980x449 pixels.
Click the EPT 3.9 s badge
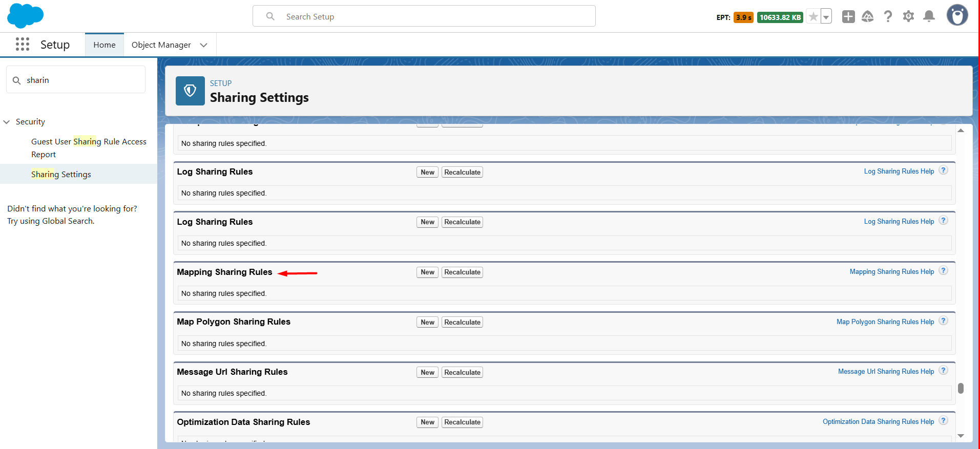click(743, 17)
